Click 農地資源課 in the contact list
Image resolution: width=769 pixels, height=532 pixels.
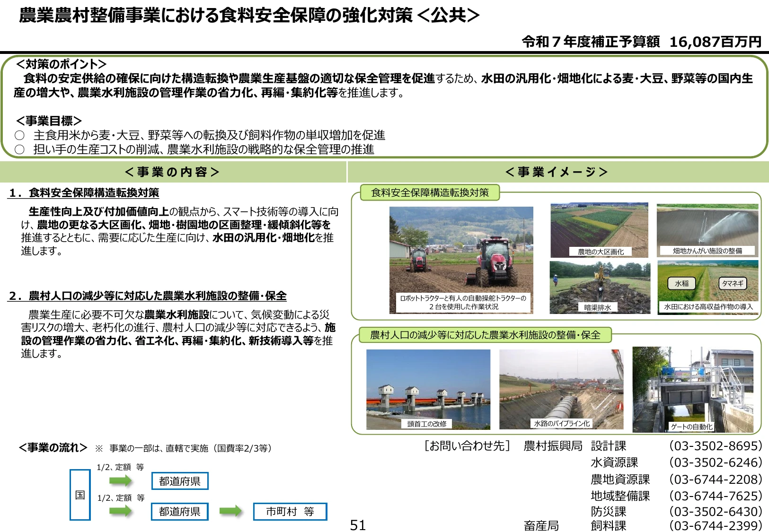620,480
